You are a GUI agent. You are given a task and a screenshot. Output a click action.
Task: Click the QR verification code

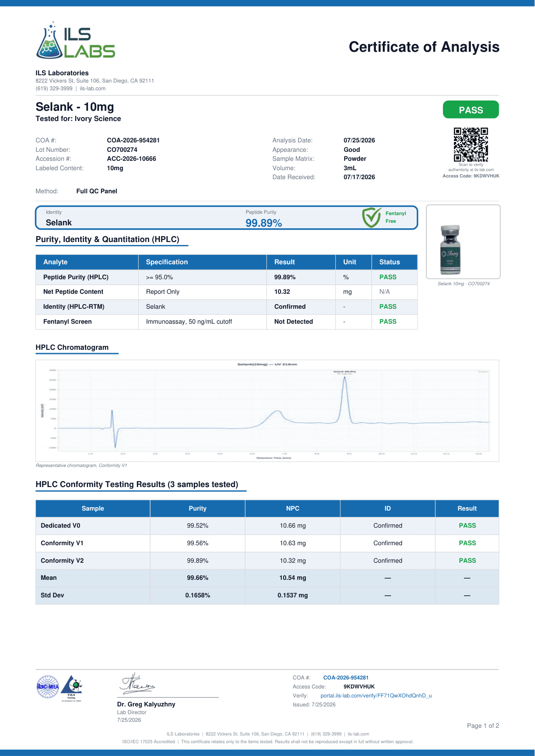(471, 145)
